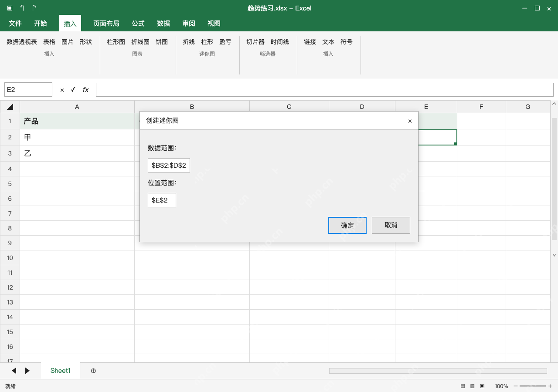This screenshot has height=392, width=558.
Task: Insert a 数据透视表 from ribbon
Action: click(x=22, y=42)
